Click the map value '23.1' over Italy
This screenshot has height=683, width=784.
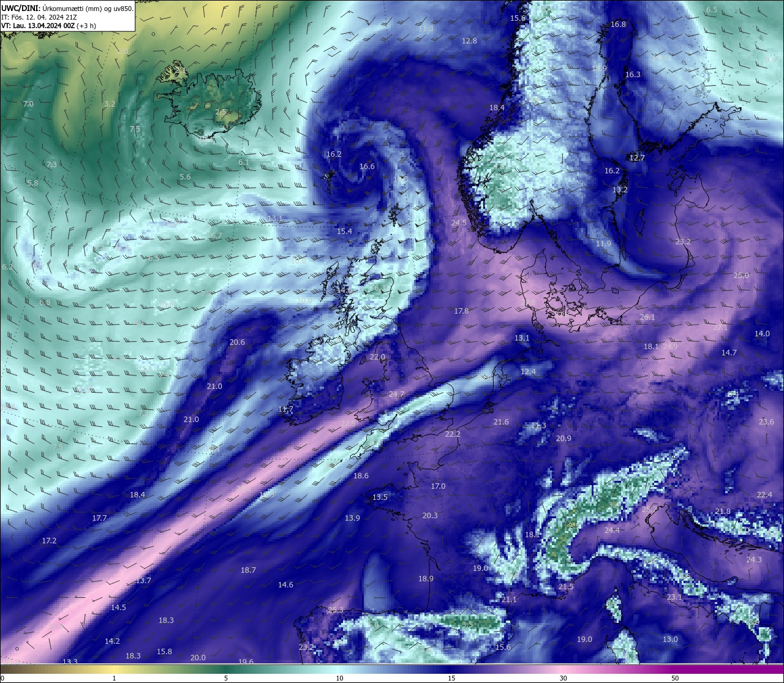674,597
